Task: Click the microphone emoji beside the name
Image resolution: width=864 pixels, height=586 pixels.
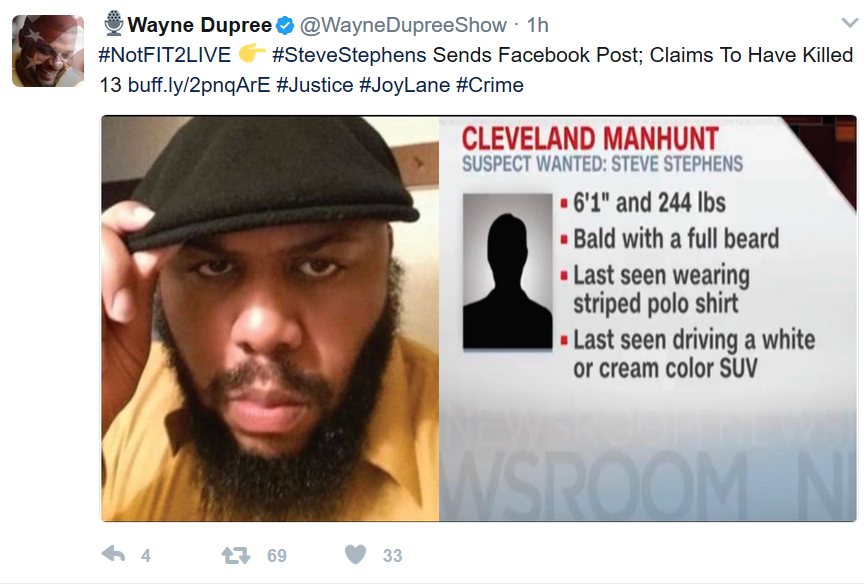Action: [x=114, y=24]
